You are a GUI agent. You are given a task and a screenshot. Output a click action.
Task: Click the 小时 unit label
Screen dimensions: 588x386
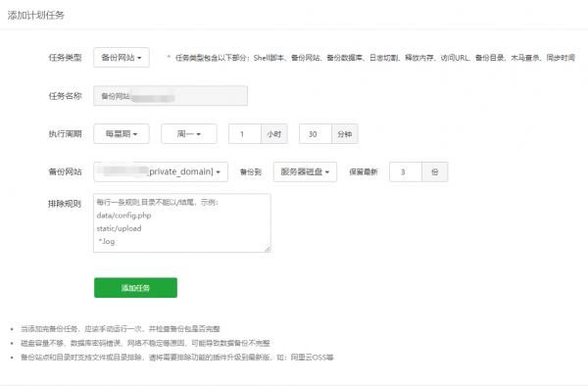point(274,134)
